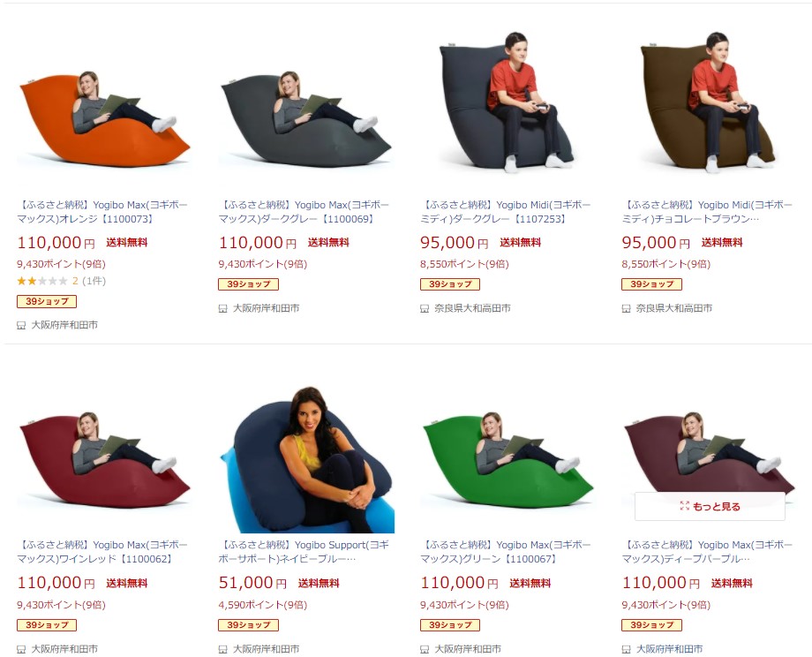Open Yogibo Max グリーン【1100067】 title link
Image resolution: width=812 pixels, height=657 pixels.
click(x=506, y=552)
